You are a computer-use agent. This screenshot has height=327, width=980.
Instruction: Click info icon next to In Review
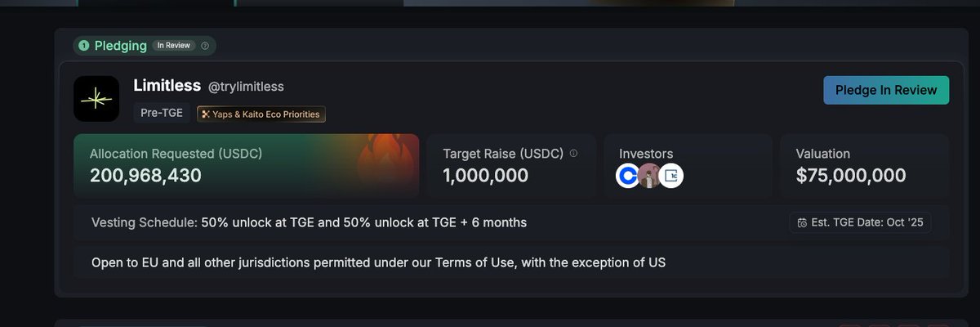coord(205,46)
